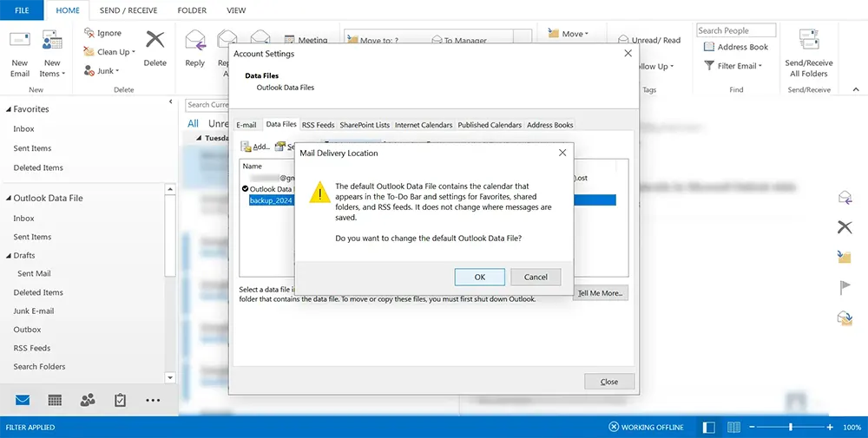This screenshot has width=868, height=438.
Task: Switch to the SEND / RECEIVE tab
Action: tap(128, 10)
